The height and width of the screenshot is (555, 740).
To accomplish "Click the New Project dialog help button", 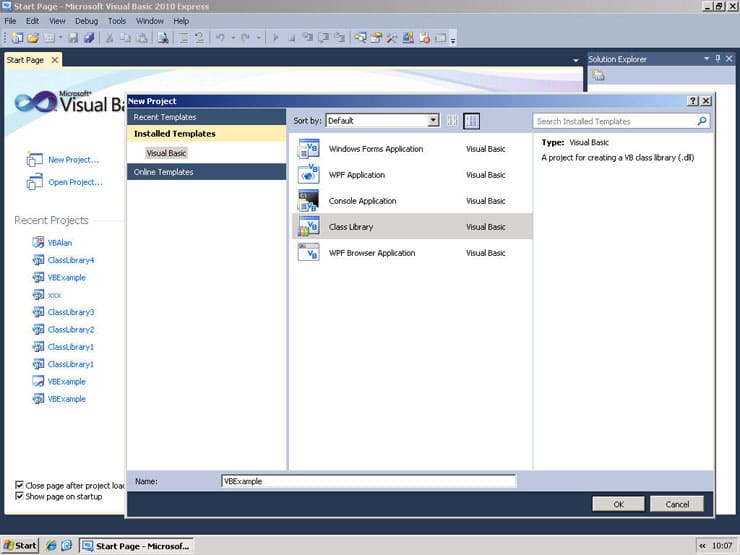I will (x=693, y=101).
